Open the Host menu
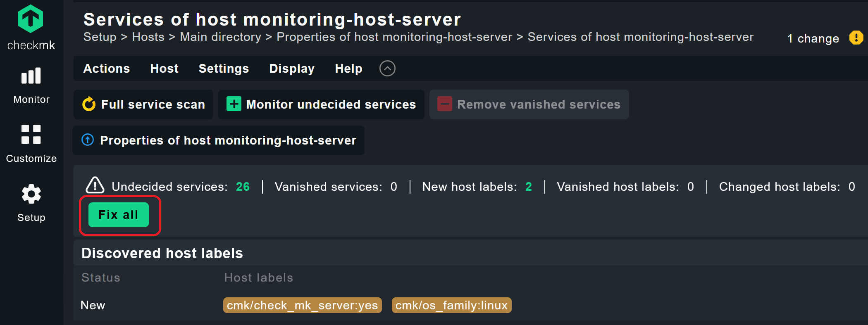868x325 pixels. coord(165,69)
